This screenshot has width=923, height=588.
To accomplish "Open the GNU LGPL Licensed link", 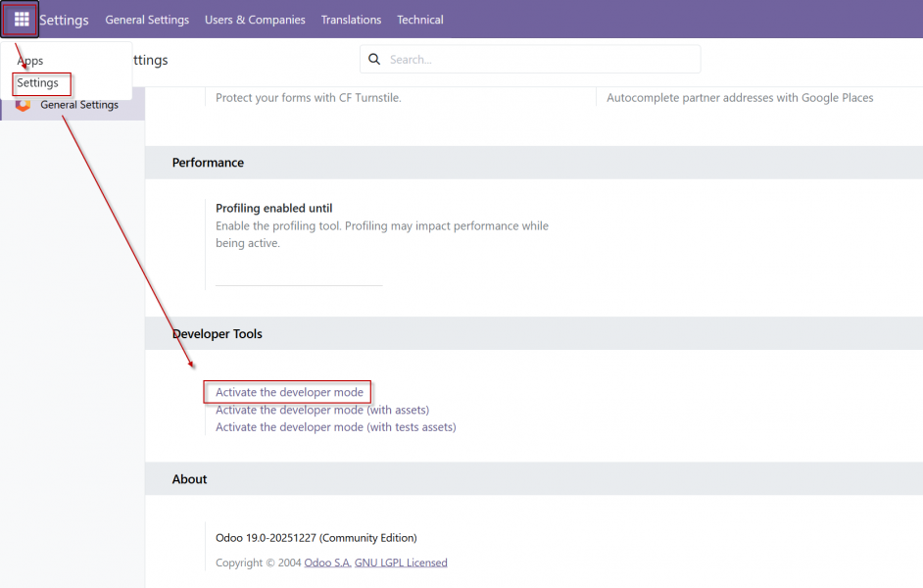I will point(401,563).
